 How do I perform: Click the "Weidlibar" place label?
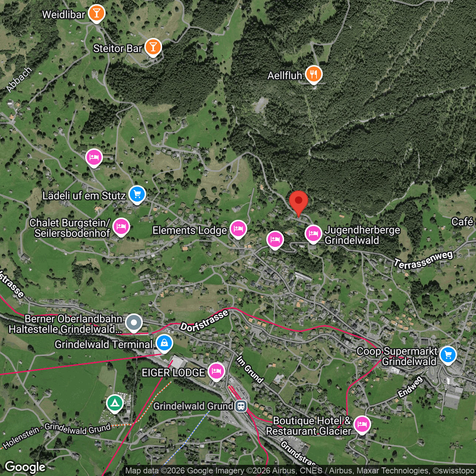pyautogui.click(x=64, y=15)
